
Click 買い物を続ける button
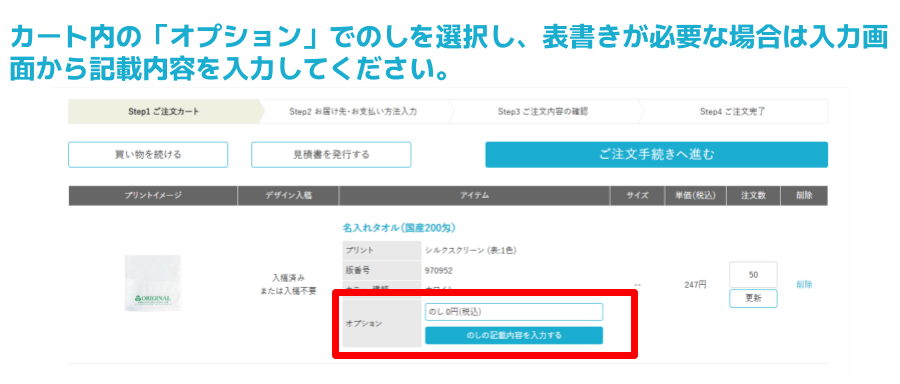pyautogui.click(x=148, y=155)
